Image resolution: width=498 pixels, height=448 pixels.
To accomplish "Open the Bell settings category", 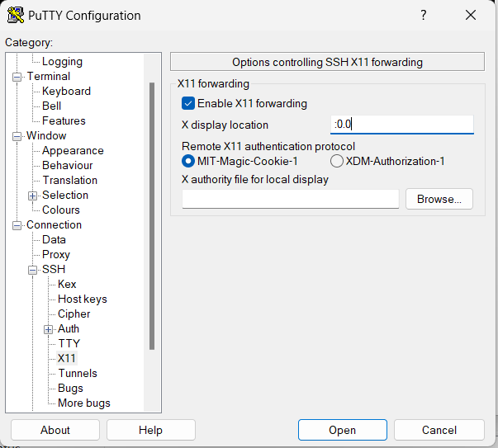I will pyautogui.click(x=51, y=106).
